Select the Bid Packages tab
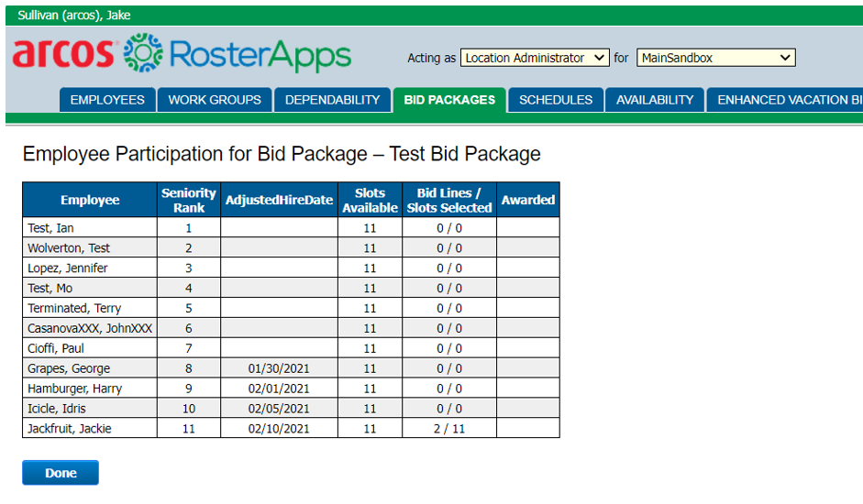The height and width of the screenshot is (504, 863). (449, 100)
